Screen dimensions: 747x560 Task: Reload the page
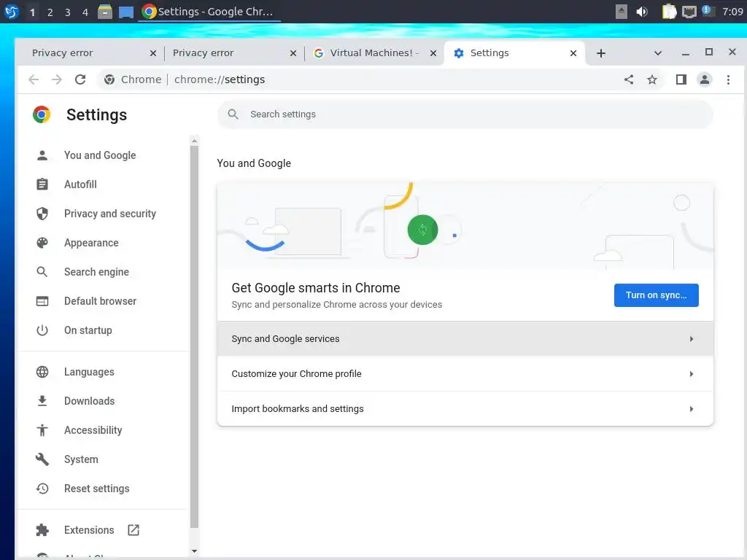tap(80, 79)
